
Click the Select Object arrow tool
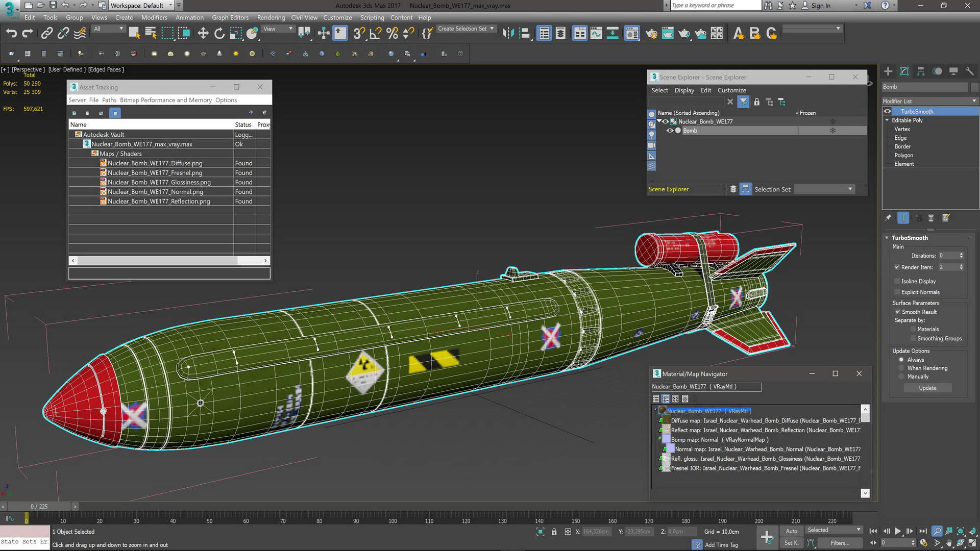[x=134, y=34]
